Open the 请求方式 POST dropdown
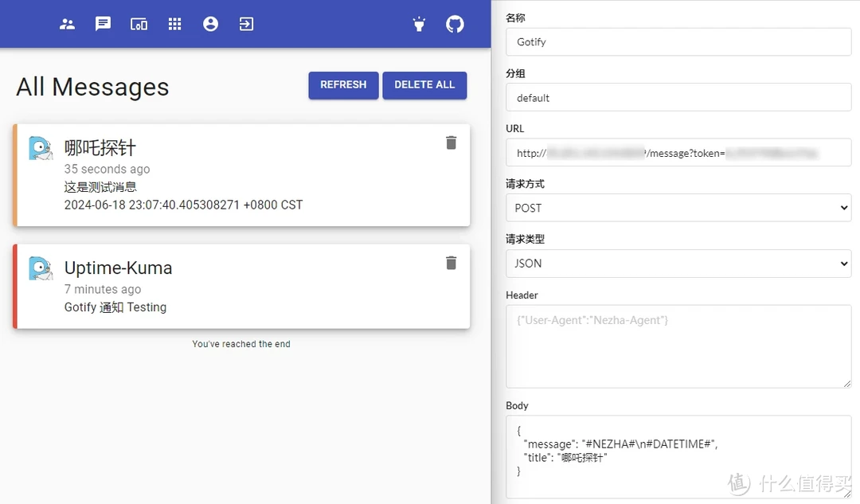This screenshot has width=860, height=504. click(678, 208)
